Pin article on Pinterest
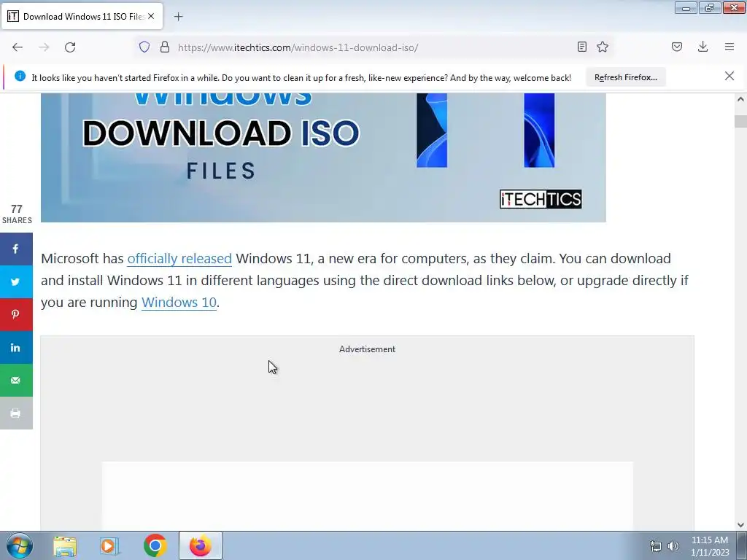Viewport: 747px width, 560px height. click(16, 315)
